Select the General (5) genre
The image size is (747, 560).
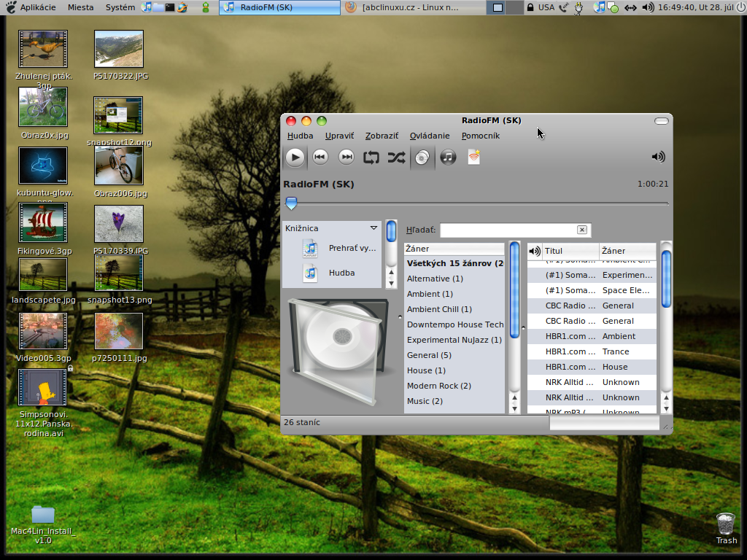click(454, 355)
